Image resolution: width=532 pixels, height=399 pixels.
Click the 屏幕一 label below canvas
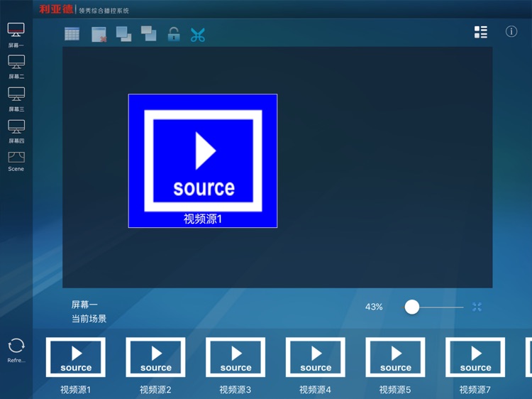84,305
